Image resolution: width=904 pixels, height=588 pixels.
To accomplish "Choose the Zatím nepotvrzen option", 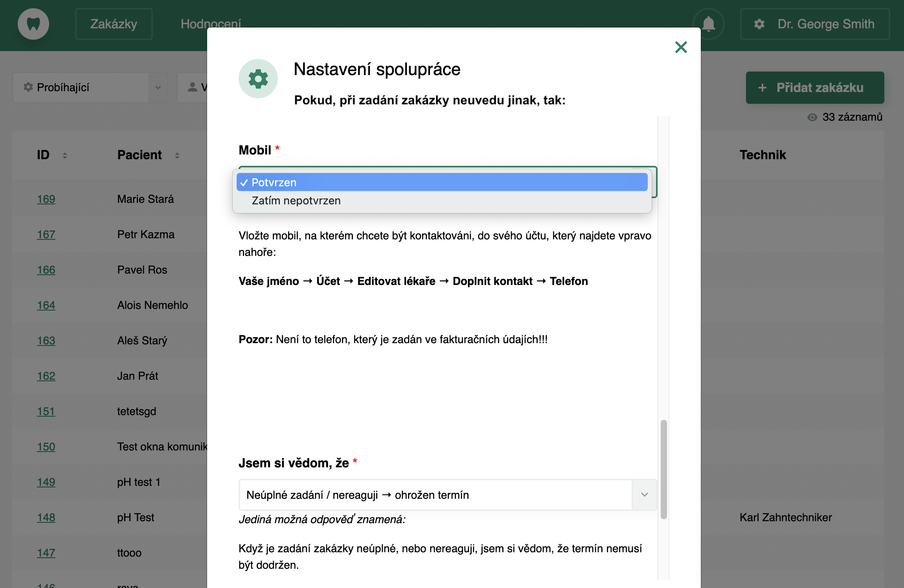I will [442, 200].
